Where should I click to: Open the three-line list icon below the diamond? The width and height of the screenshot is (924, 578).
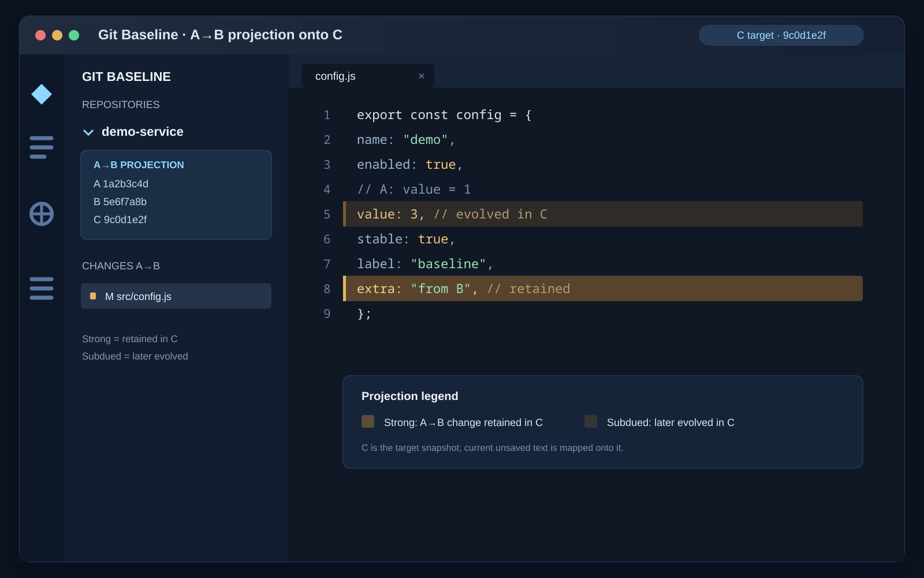42,147
